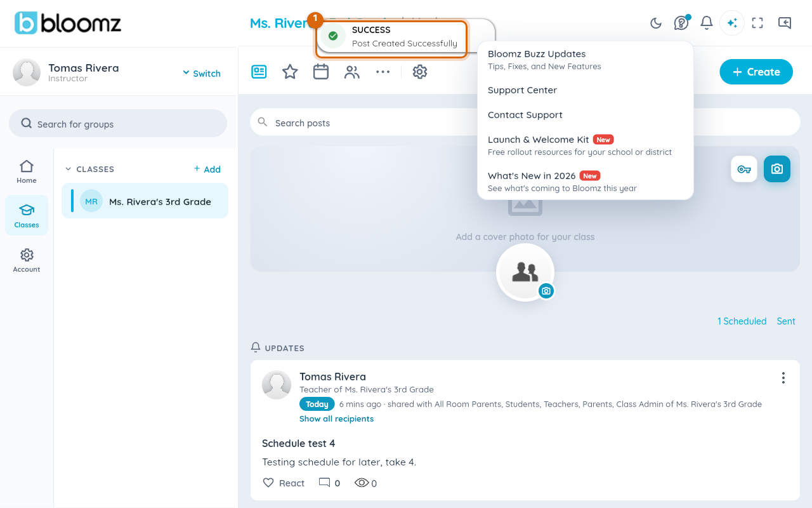
Task: Click the post body about testing schedule
Action: [x=339, y=462]
